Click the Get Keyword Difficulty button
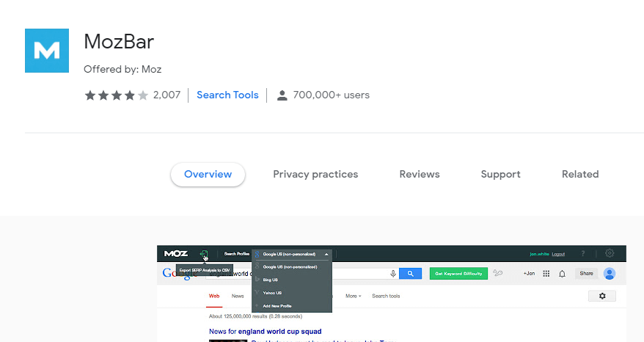The image size is (644, 342). (x=458, y=273)
